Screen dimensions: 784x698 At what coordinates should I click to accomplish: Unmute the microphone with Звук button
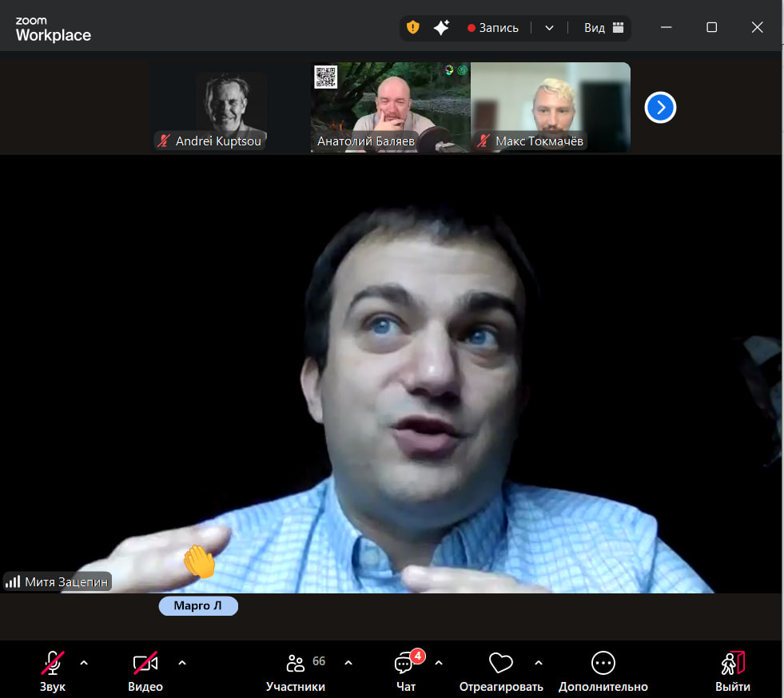53,671
